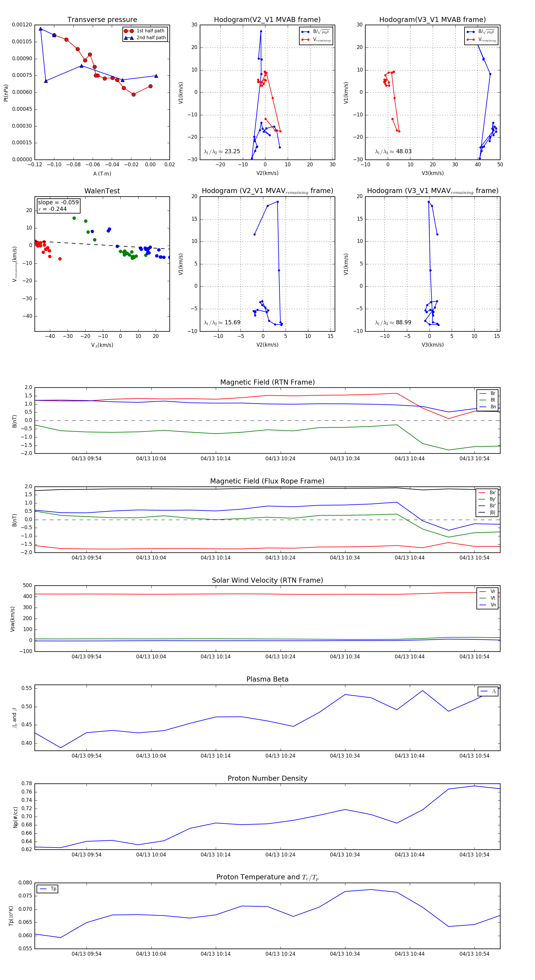Click the 'Hodogram(V2_V1 MVAB frame)' title

[x=267, y=20]
